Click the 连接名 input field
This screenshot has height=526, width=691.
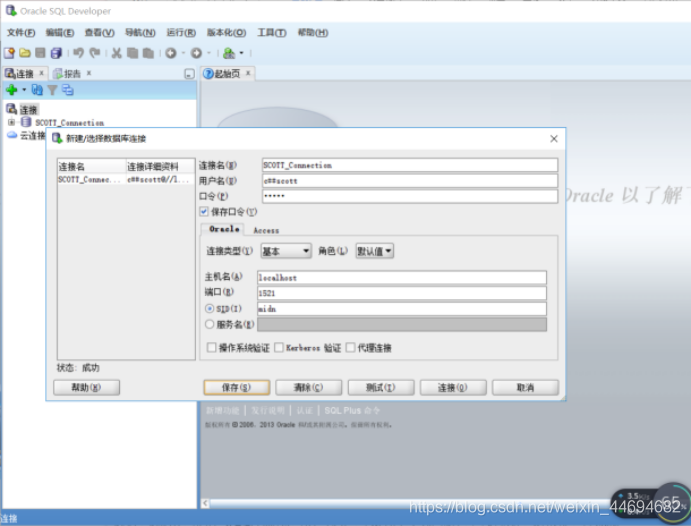[410, 165]
